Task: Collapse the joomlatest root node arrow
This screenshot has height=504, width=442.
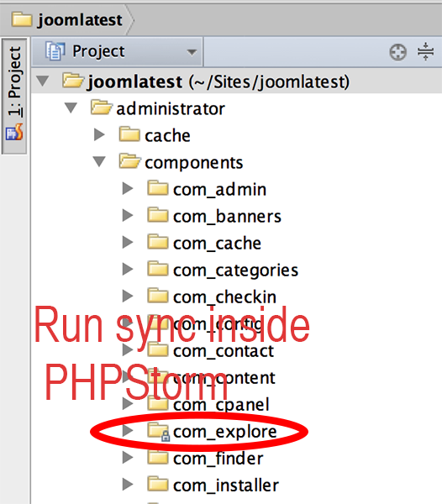Action: coord(42,81)
